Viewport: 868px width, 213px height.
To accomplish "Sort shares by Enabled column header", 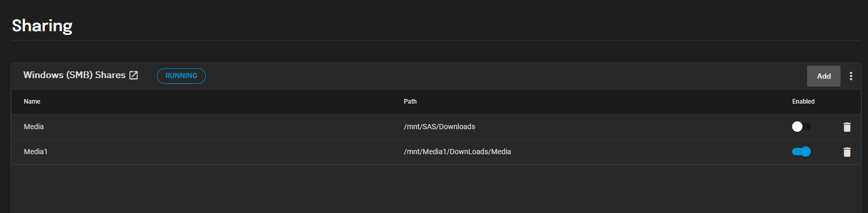I will point(803,102).
